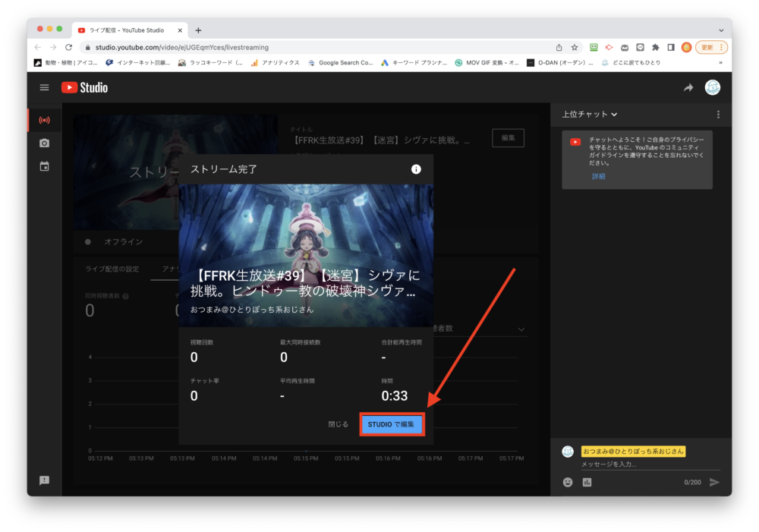The image size is (759, 532).
Task: Click the send feedback icon in sidebar
Action: click(44, 480)
